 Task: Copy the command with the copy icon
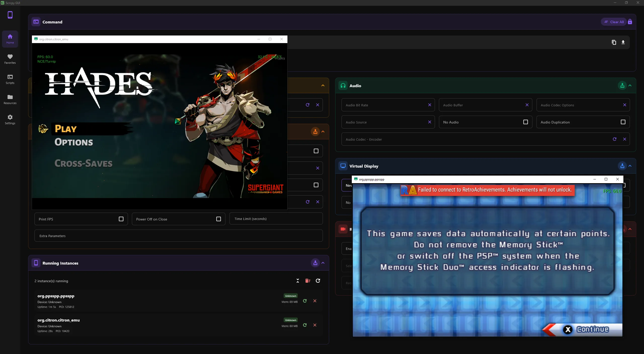614,42
